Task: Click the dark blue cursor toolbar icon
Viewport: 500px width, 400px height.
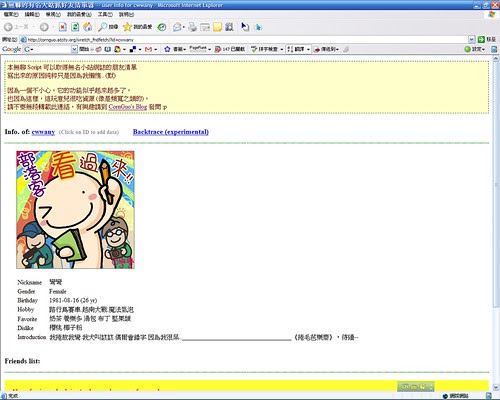Action: coord(245,27)
